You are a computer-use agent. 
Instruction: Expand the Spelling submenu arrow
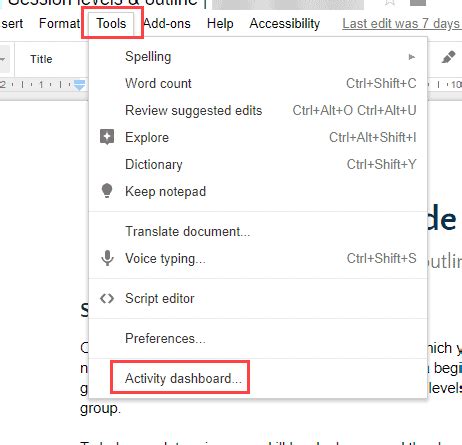pos(412,57)
